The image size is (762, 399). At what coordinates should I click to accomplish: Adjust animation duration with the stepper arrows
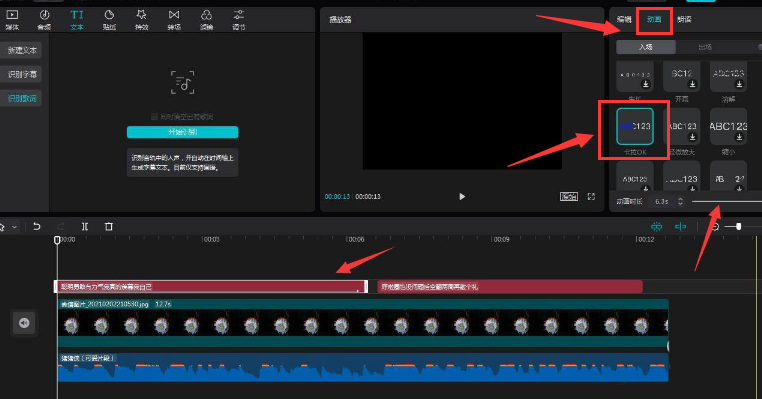point(680,201)
